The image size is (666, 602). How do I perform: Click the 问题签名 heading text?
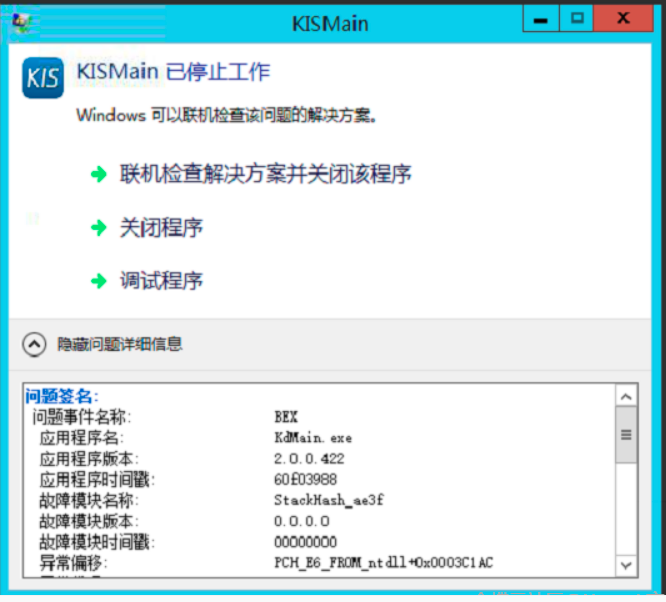pos(62,396)
